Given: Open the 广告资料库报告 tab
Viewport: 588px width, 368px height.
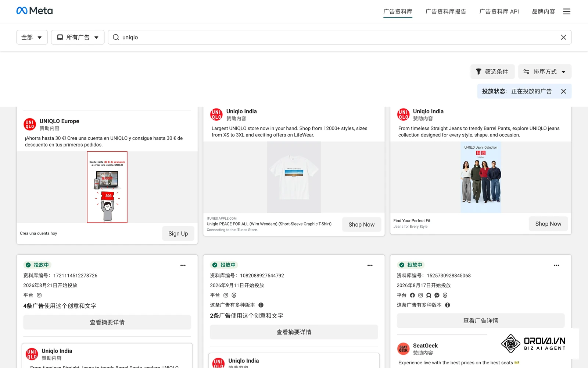Looking at the screenshot, I should [x=446, y=11].
